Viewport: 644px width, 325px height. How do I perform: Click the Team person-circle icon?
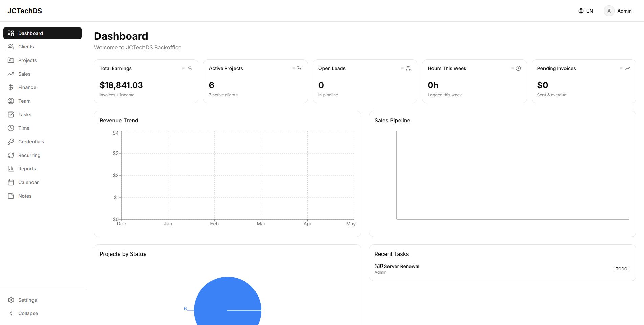(11, 101)
